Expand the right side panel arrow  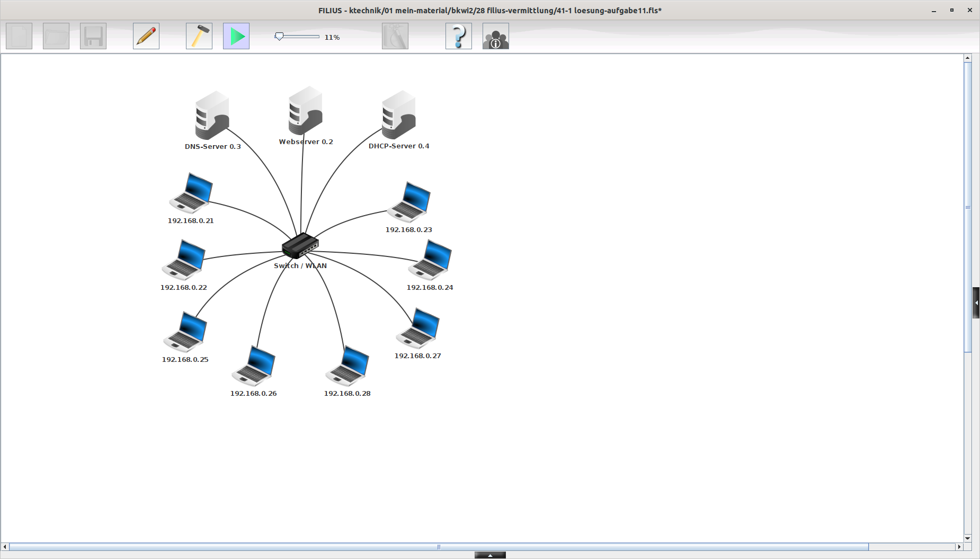[x=976, y=303]
